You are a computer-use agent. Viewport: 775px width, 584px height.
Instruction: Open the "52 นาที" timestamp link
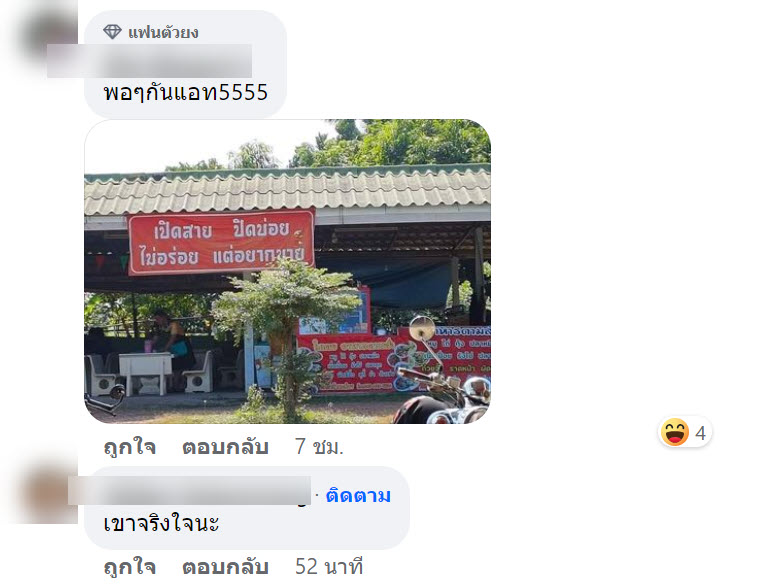click(329, 567)
